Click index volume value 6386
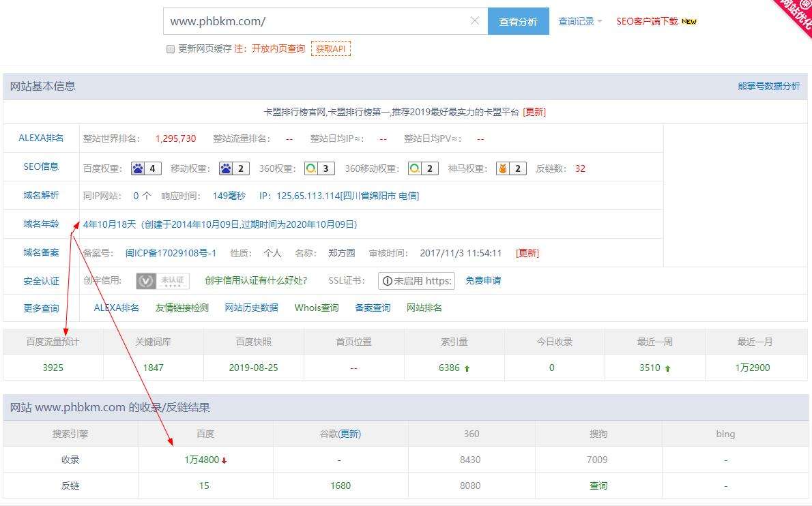 [449, 368]
